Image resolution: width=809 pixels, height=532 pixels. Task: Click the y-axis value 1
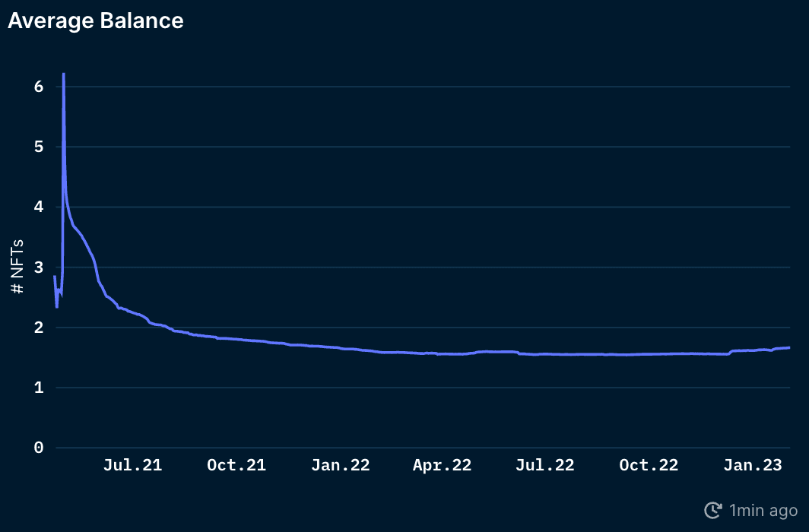pos(39,388)
